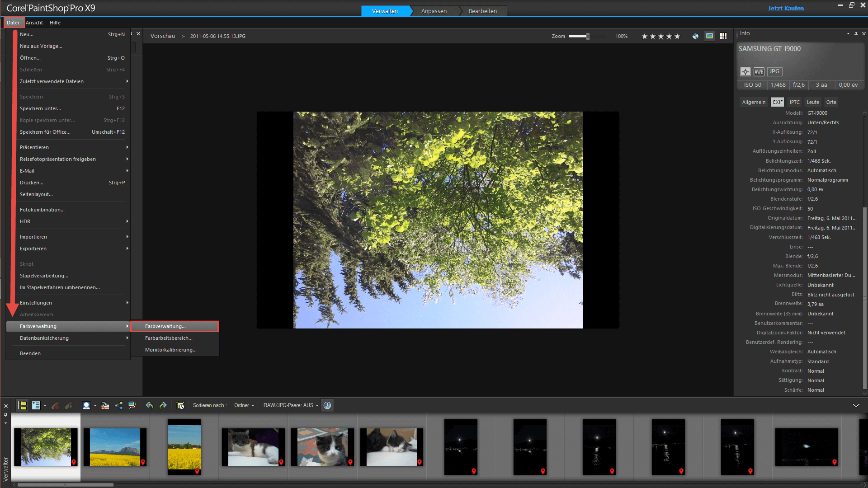Open the Ordner sort dropdown

coord(244,405)
